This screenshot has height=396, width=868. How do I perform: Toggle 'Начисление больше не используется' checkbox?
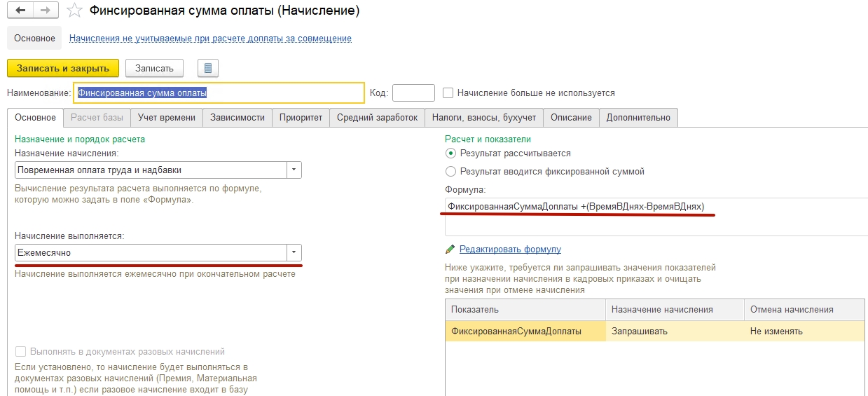[x=448, y=93]
